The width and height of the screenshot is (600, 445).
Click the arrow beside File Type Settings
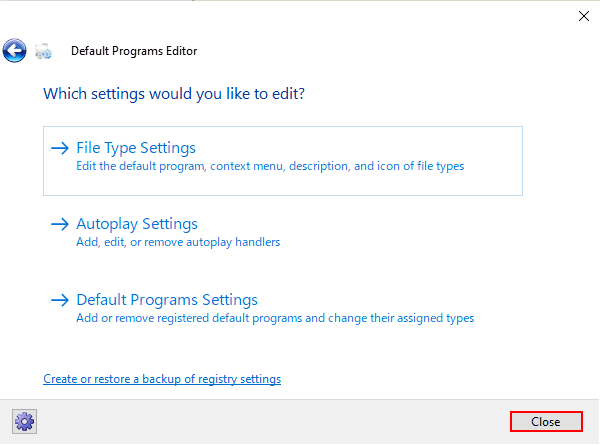pyautogui.click(x=60, y=148)
